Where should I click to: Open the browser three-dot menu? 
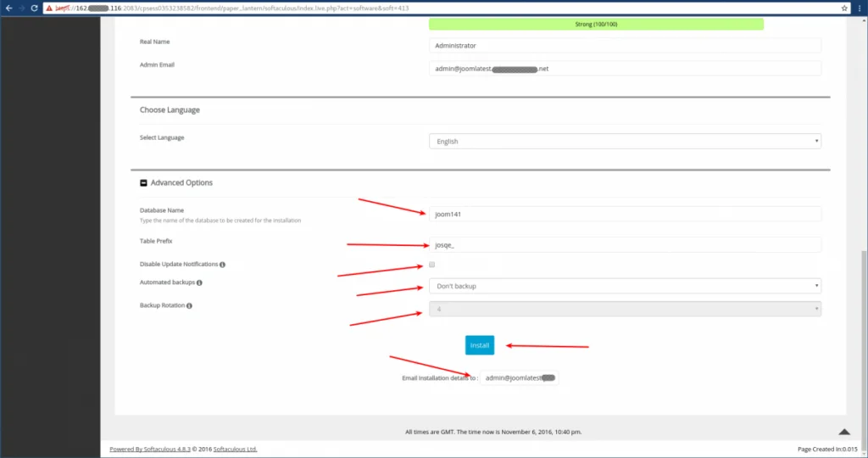point(860,8)
